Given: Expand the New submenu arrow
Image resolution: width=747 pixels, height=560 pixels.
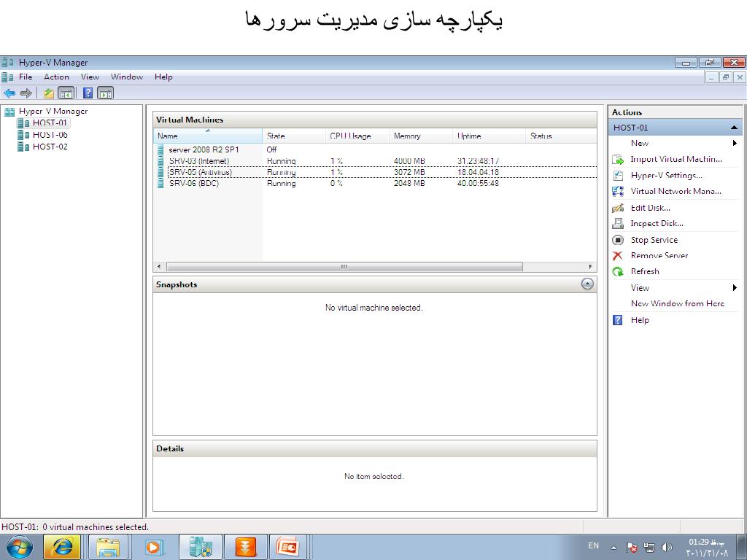Looking at the screenshot, I should click(x=735, y=144).
